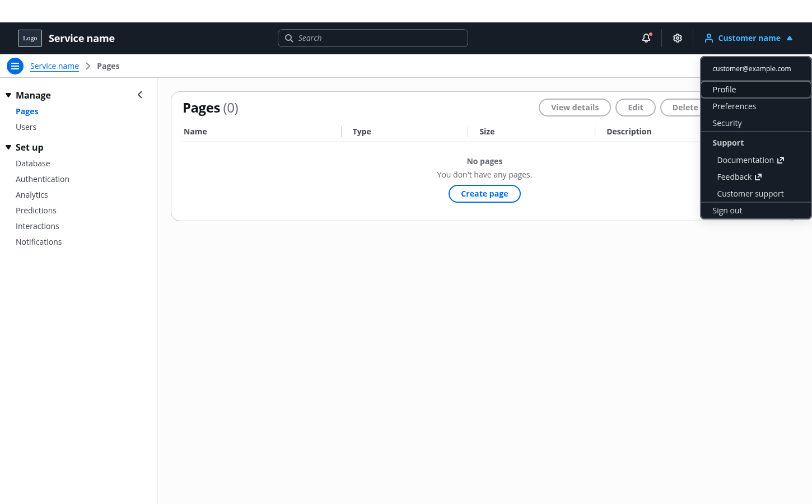Click the Name column header
Image resolution: width=812 pixels, height=504 pixels.
195,132
